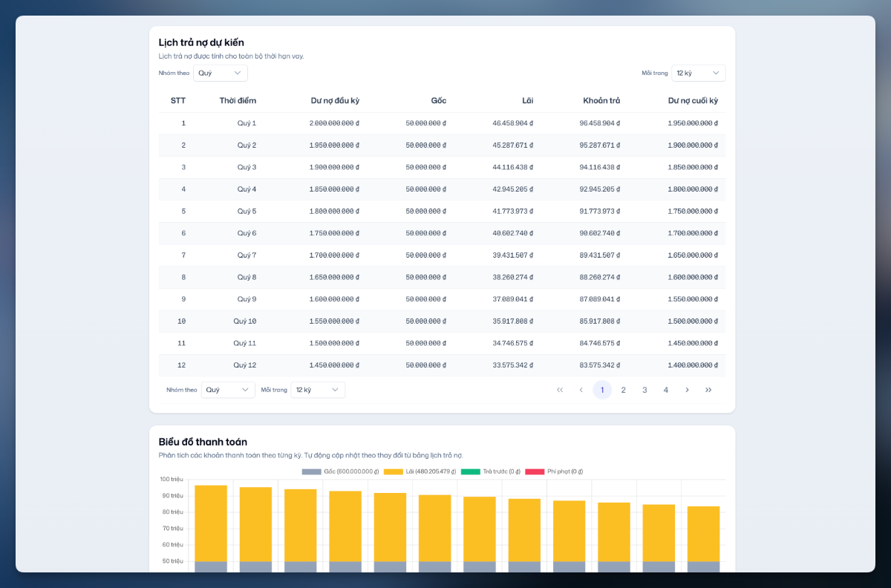Go to next page chevron icon

[687, 390]
